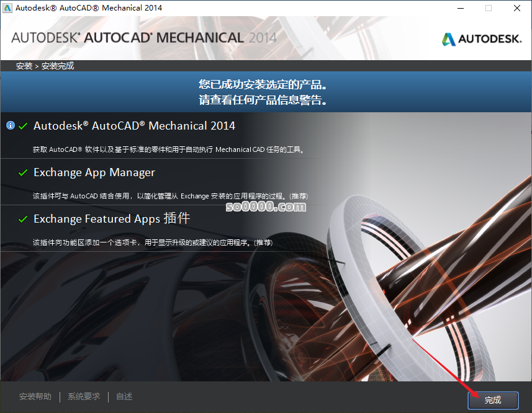Click the Exchange Featured Apps 插件 heading

pyautogui.click(x=112, y=219)
